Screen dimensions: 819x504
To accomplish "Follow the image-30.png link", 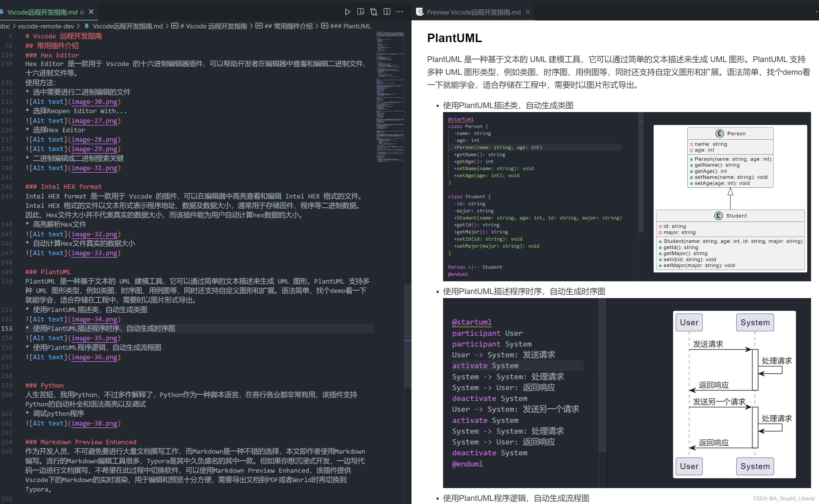I will pyautogui.click(x=94, y=102).
